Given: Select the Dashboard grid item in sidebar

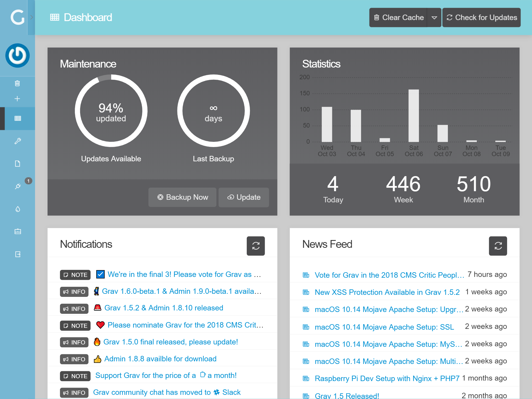Looking at the screenshot, I should [x=17, y=118].
